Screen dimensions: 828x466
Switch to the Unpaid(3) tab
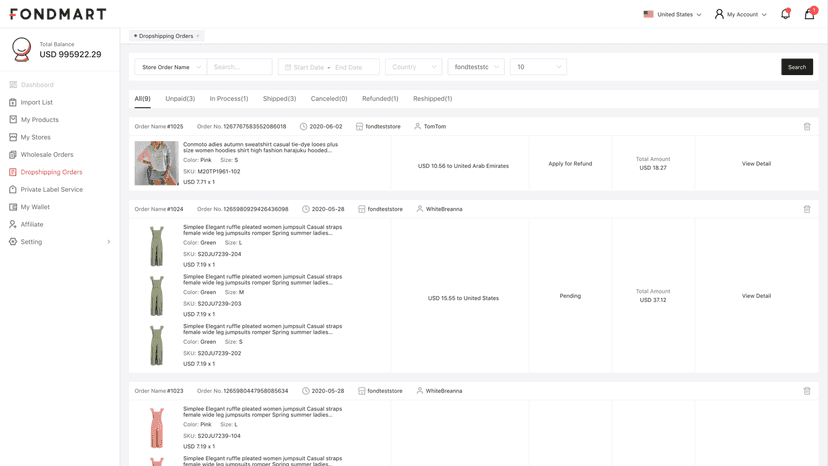click(180, 99)
